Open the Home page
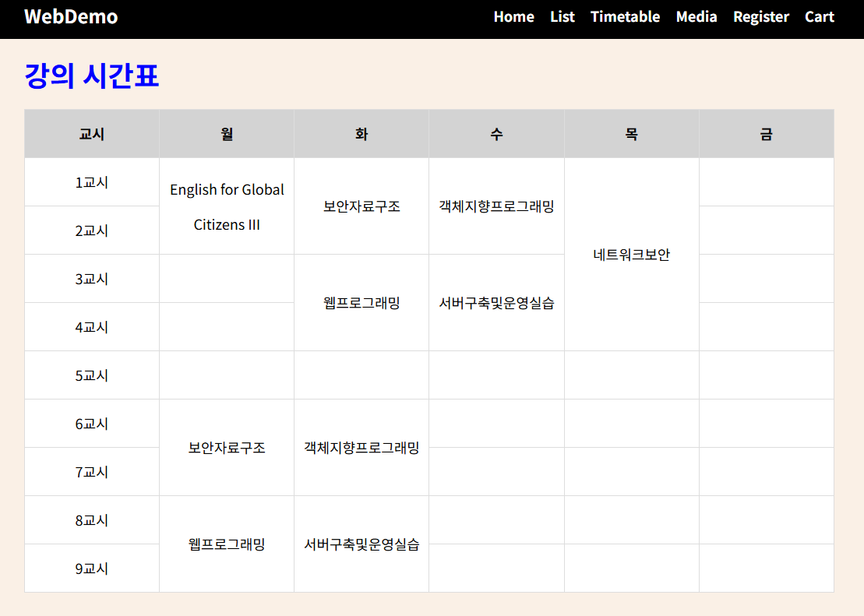The width and height of the screenshot is (864, 616). (x=513, y=16)
